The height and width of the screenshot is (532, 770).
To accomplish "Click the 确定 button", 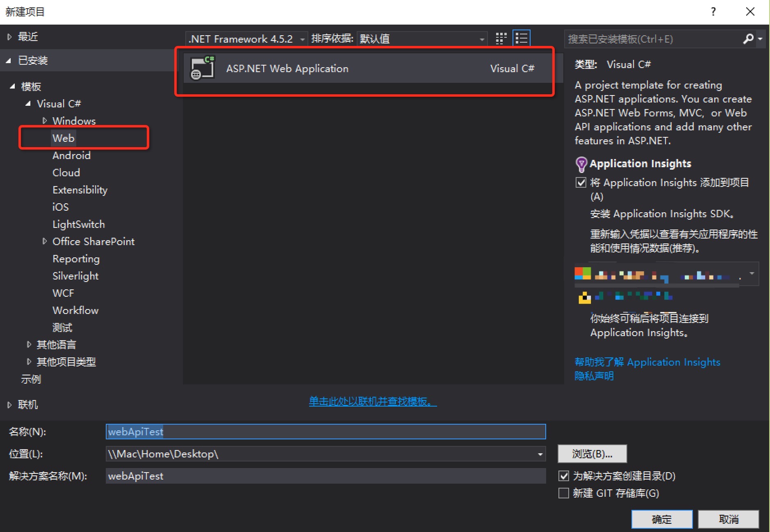I will 662,520.
